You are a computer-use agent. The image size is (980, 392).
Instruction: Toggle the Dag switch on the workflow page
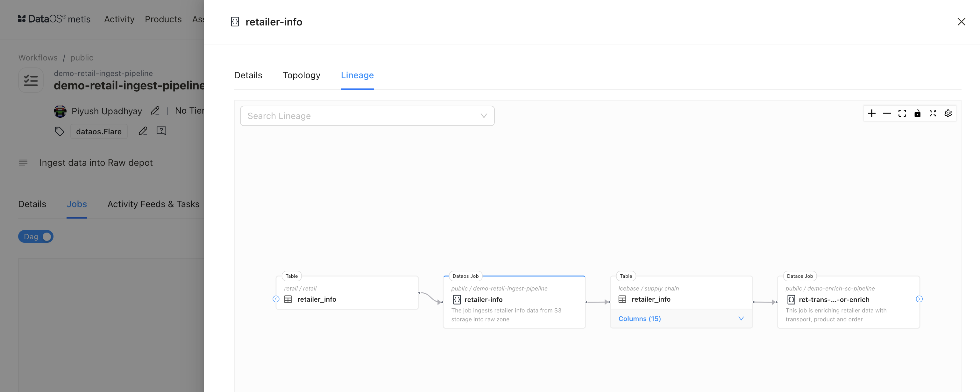coord(35,236)
